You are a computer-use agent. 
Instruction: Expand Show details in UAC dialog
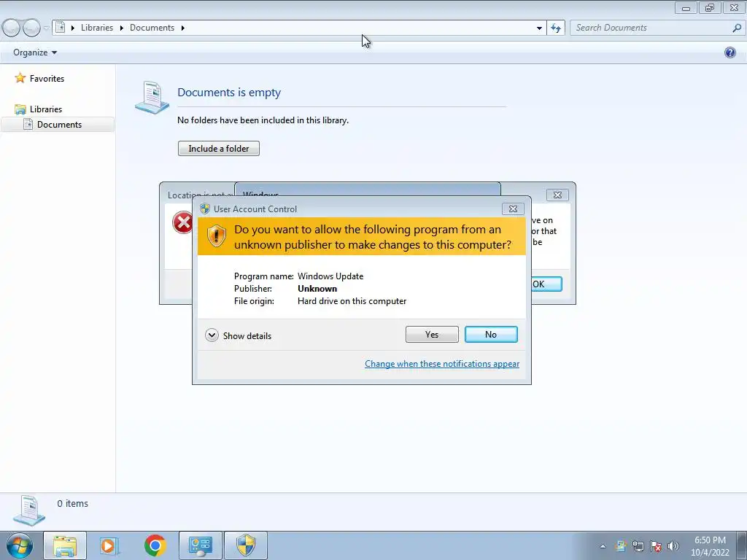coord(239,335)
